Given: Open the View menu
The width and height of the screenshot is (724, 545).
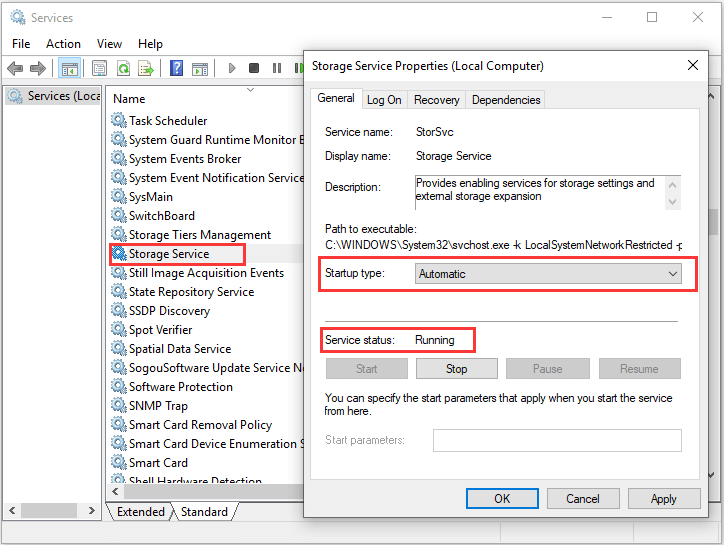Looking at the screenshot, I should 109,44.
